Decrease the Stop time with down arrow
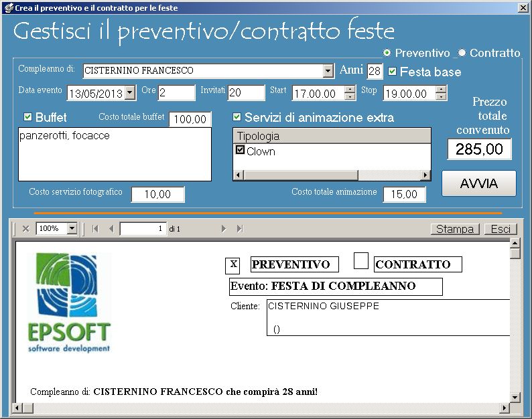Screen dimensions: 532x419 441,96
